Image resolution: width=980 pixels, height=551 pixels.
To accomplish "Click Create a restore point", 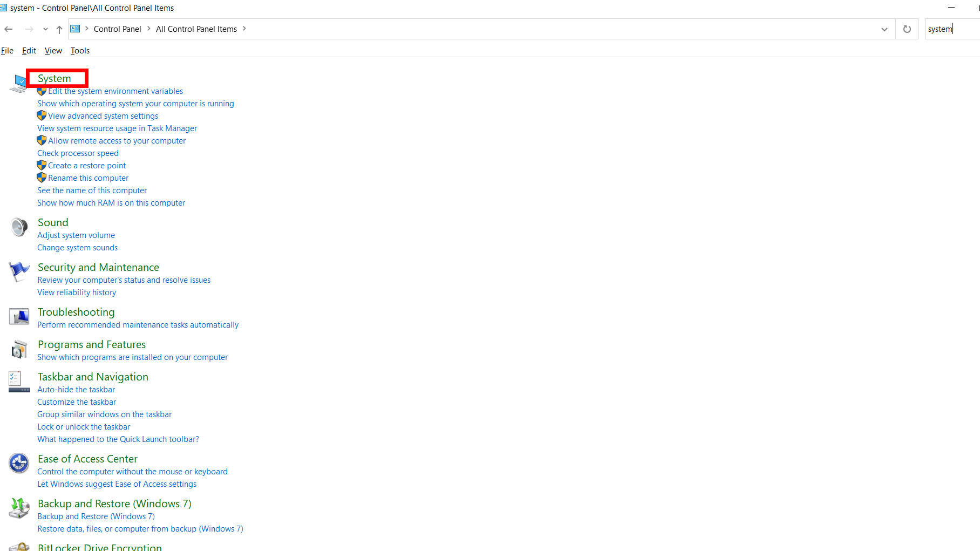I will click(x=87, y=166).
